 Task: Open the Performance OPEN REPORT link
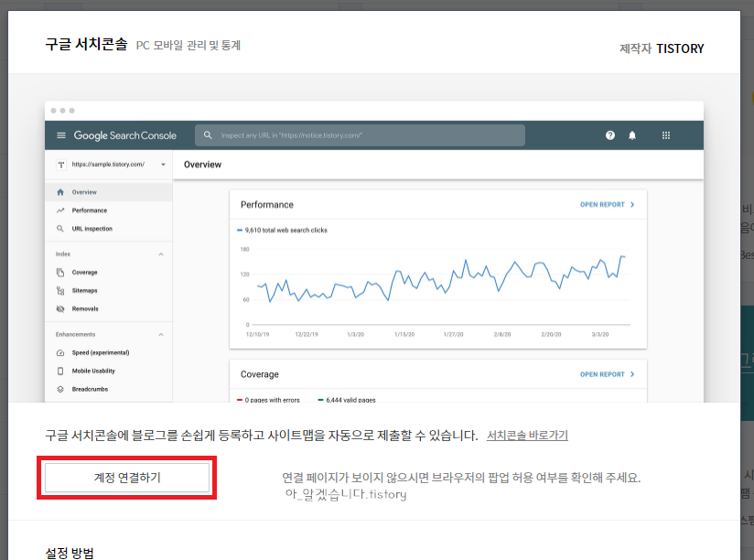click(x=608, y=205)
